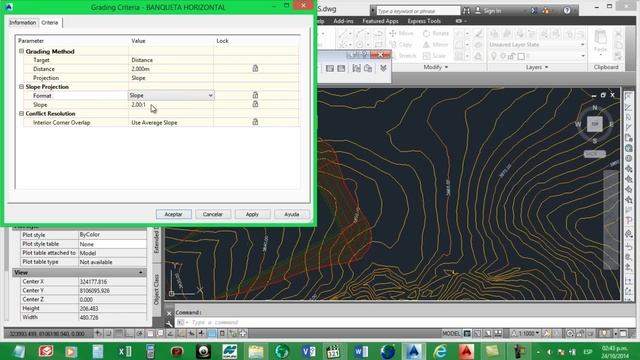Select the Scale tool in Modify panel
The image size is (640, 360).
click(x=434, y=56)
